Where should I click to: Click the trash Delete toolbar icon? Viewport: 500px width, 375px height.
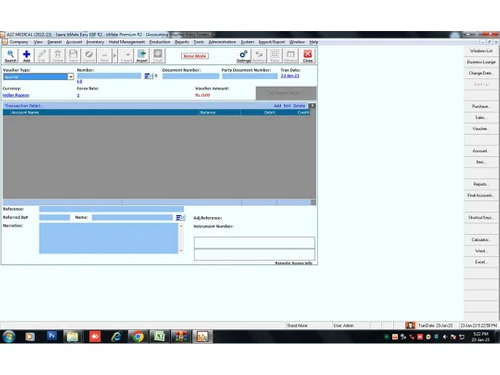57,56
